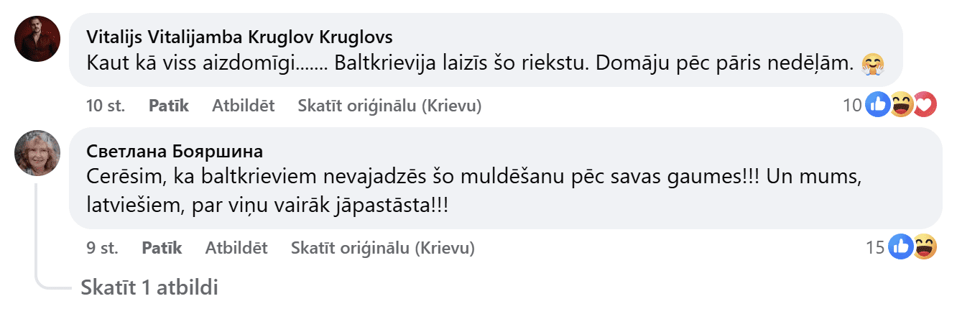Click the laughing reaction on Vitalijs's comment
This screenshot has height=309, width=980.
(902, 106)
